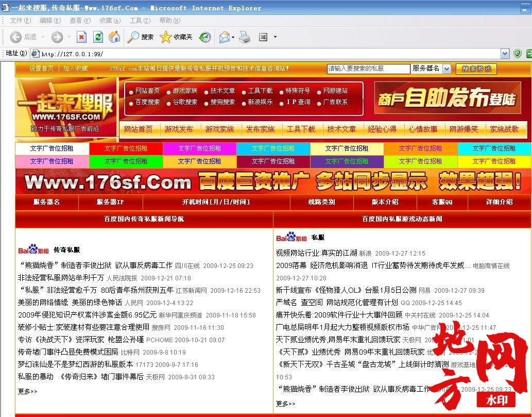Click the Www.176sf.Com promotion banner
Viewport: 532px width, 417px height.
point(273,181)
